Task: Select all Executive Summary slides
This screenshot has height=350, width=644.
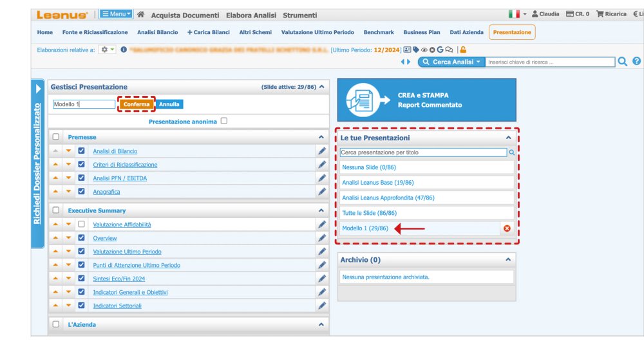Action: point(56,210)
